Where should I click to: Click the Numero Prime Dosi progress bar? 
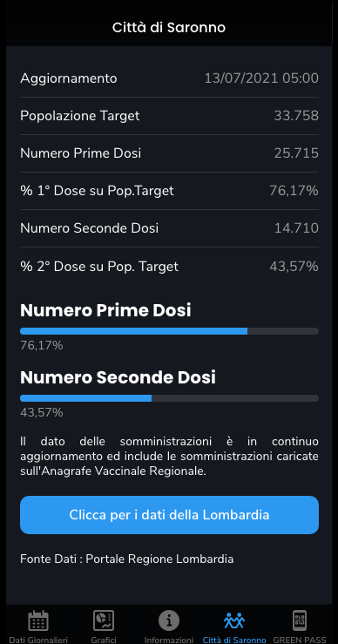tap(169, 331)
